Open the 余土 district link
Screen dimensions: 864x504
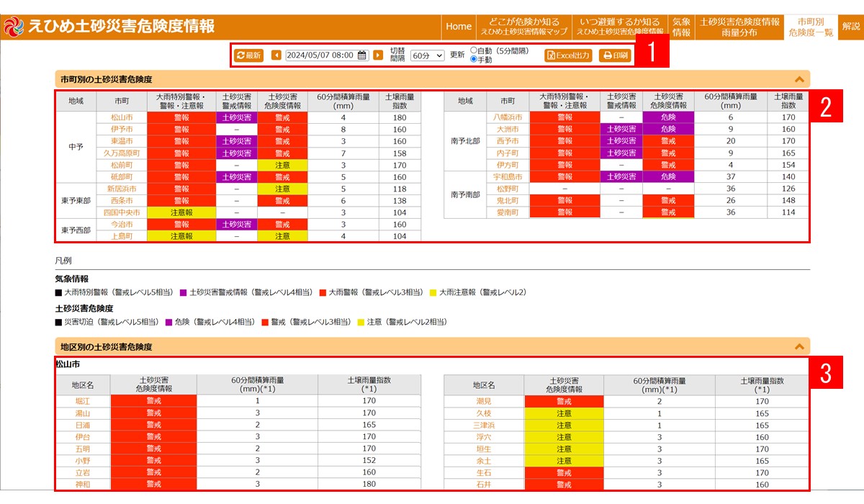click(484, 461)
